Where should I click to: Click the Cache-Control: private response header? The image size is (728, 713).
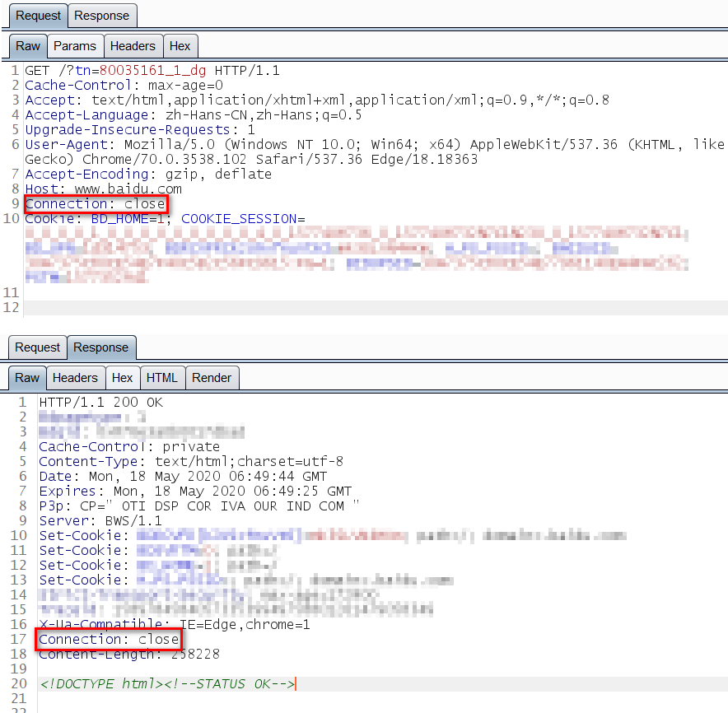coord(129,447)
